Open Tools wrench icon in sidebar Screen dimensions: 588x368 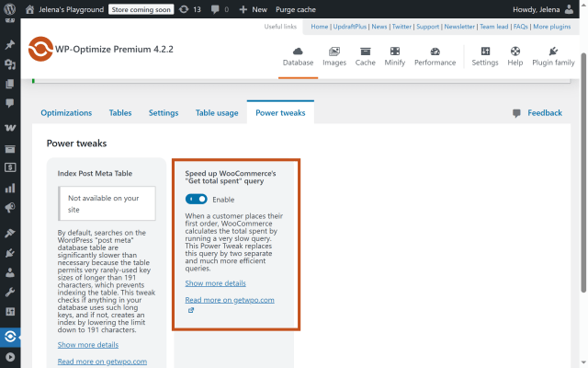[x=10, y=292]
